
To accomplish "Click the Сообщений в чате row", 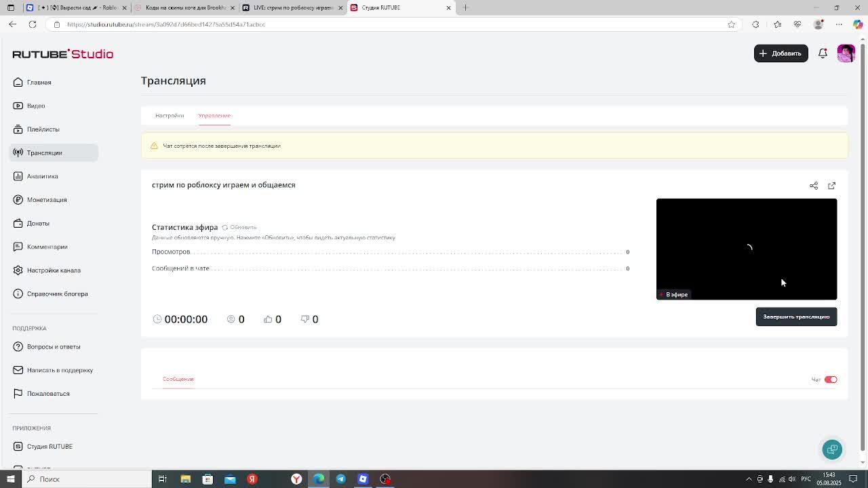I will pyautogui.click(x=391, y=268).
